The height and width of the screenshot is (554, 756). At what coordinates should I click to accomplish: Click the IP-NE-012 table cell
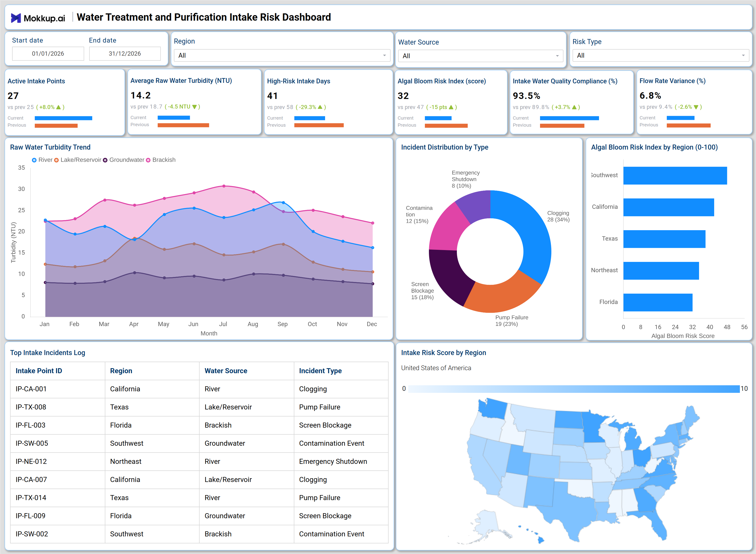pyautogui.click(x=58, y=461)
